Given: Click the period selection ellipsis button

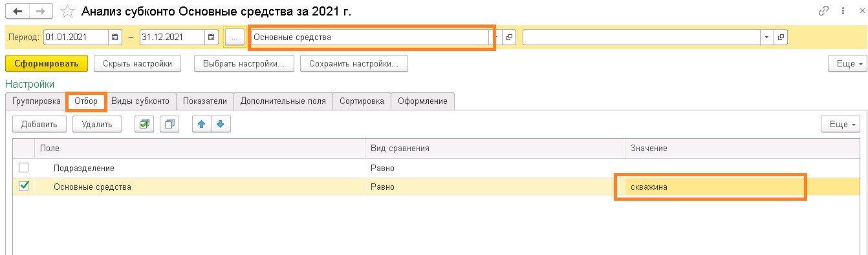Looking at the screenshot, I should coord(234,37).
